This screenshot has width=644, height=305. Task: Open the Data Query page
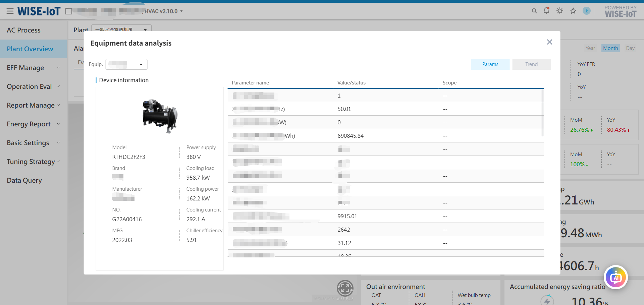24,180
